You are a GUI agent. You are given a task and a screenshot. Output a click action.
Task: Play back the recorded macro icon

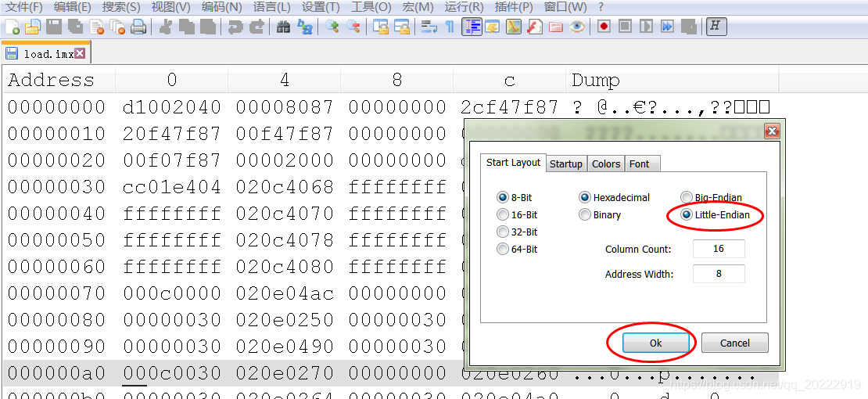(646, 27)
